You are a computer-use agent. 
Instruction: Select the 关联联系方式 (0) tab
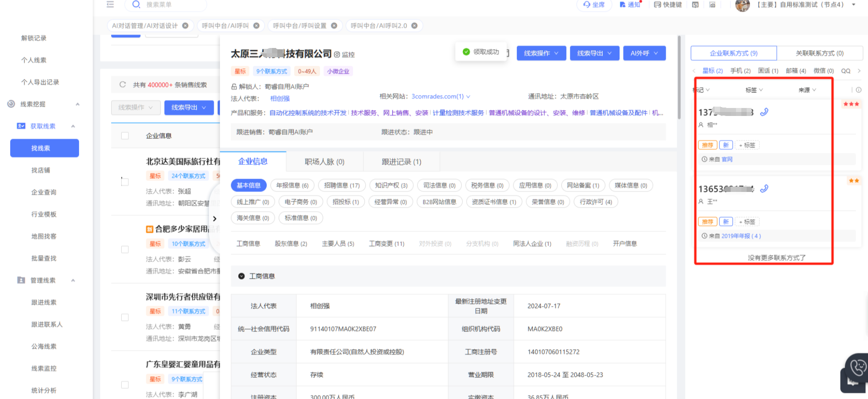click(819, 53)
